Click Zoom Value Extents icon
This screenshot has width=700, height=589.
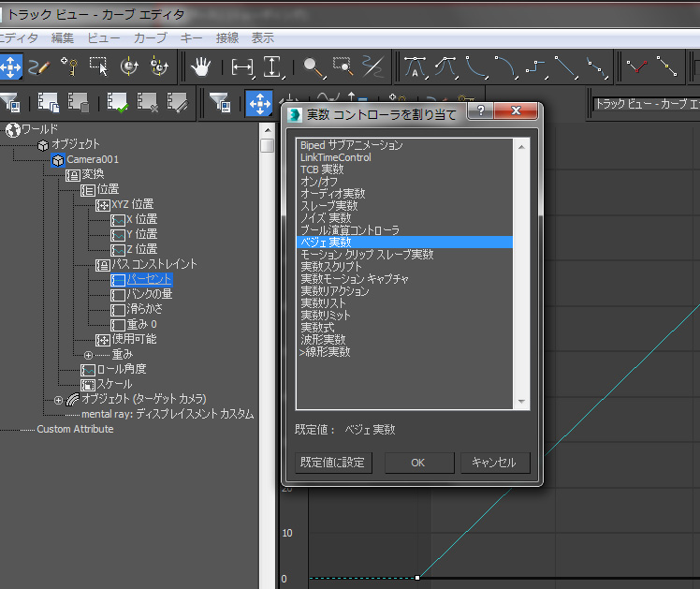click(x=273, y=67)
